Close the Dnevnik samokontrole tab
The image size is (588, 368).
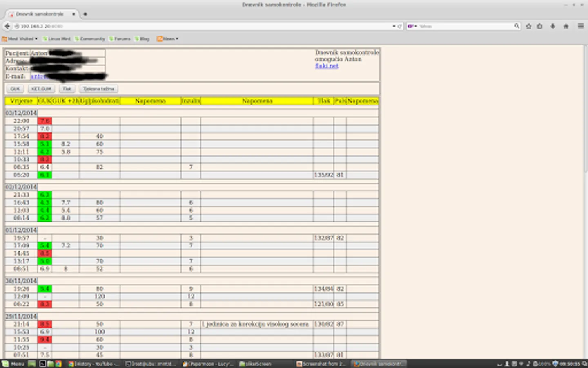pos(73,14)
